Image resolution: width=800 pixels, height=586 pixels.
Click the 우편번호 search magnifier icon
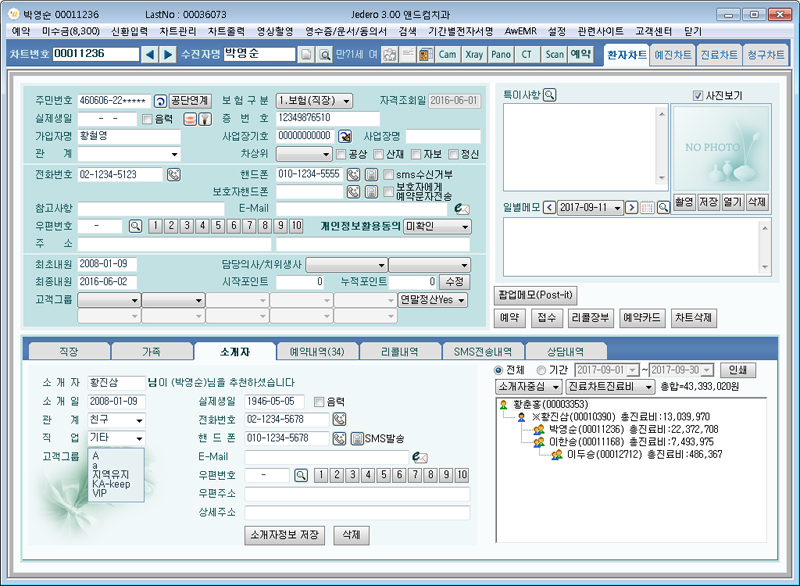pos(135,226)
